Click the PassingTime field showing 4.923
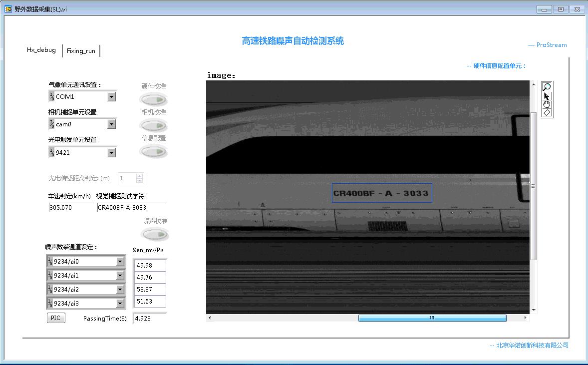Screen dimensions: 588x365 click(x=150, y=318)
